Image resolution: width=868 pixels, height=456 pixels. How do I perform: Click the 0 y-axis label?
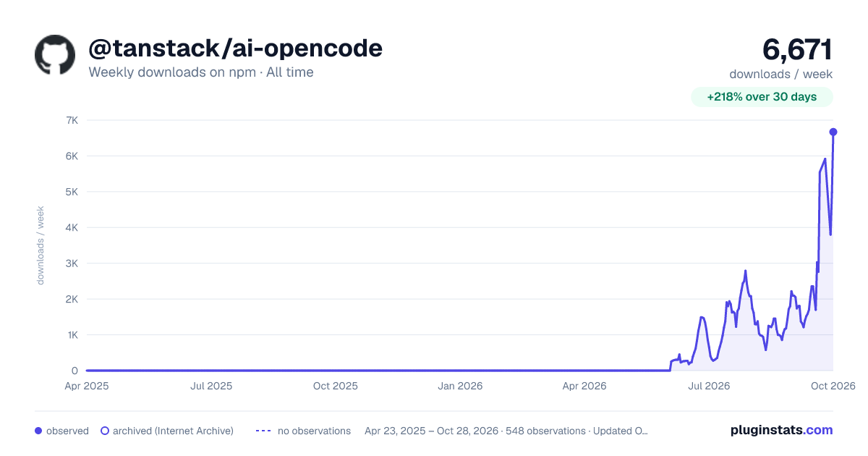(x=75, y=371)
